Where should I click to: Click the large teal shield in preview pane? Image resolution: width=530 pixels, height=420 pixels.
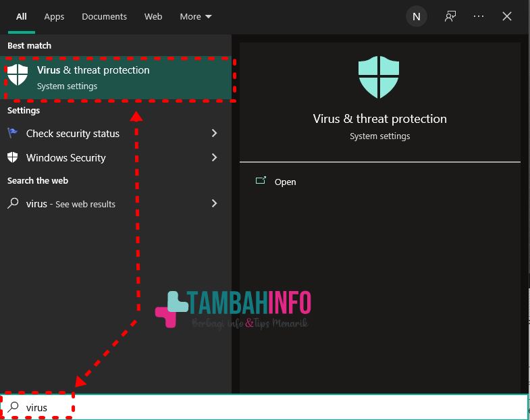coord(379,77)
